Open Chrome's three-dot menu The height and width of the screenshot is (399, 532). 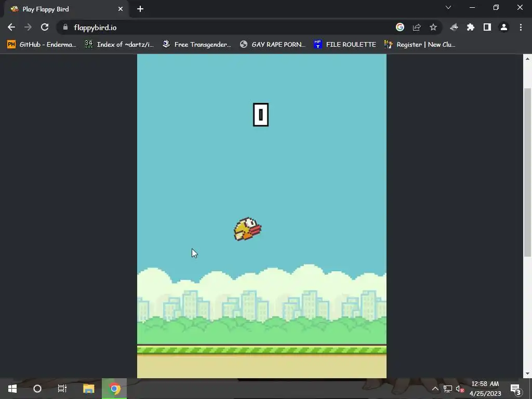(x=521, y=27)
